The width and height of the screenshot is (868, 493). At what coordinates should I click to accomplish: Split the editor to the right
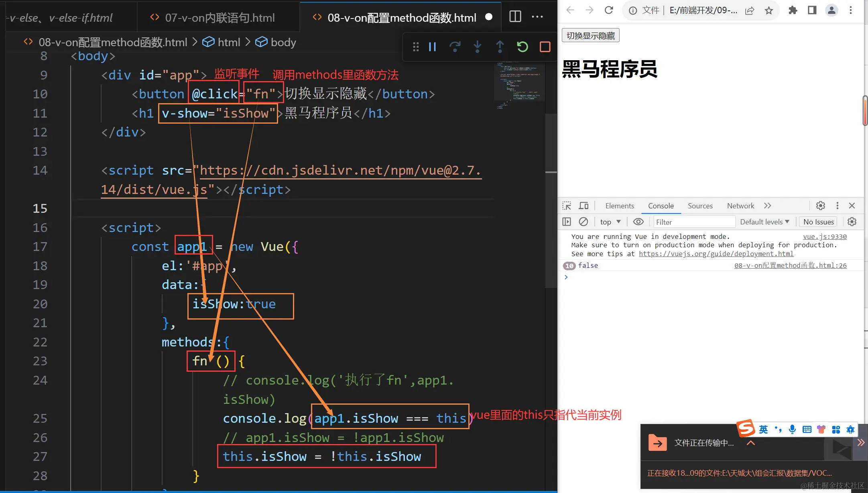click(x=515, y=16)
